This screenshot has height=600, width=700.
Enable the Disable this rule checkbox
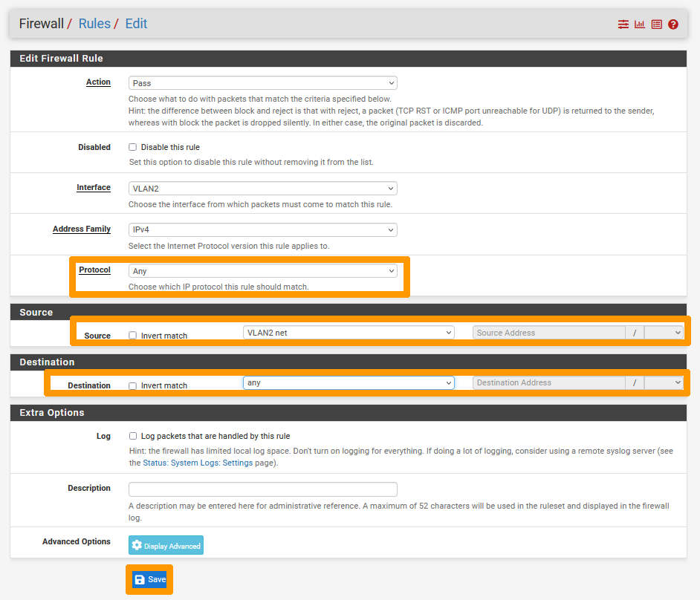(x=133, y=147)
